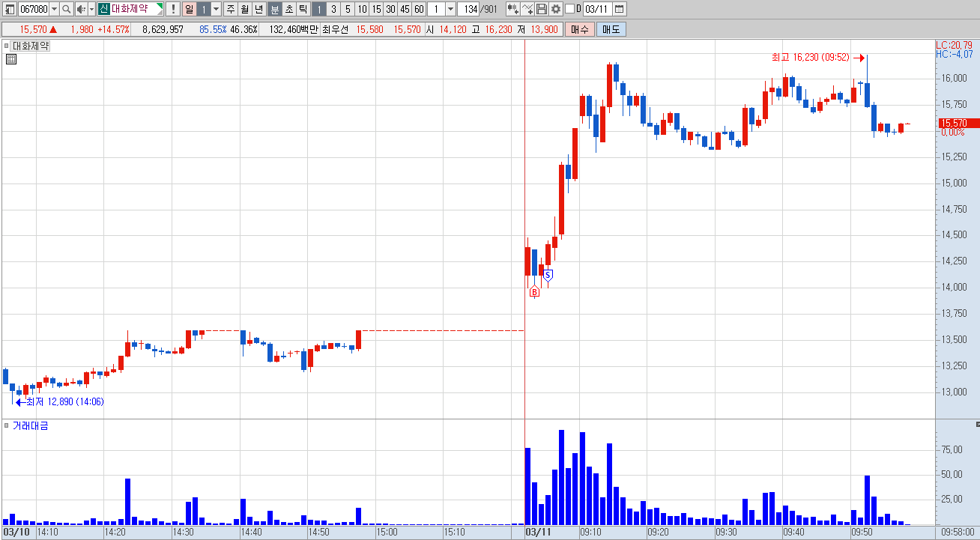
Task: Select the 일 (daily) period toggle
Action: coord(189,9)
